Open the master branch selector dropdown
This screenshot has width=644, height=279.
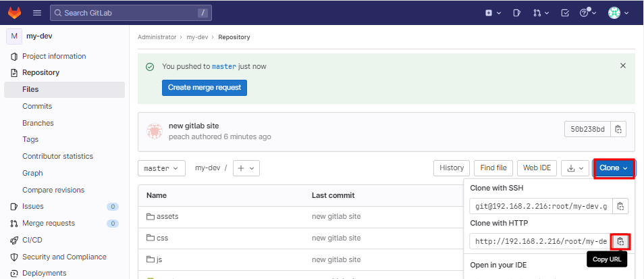tap(161, 168)
